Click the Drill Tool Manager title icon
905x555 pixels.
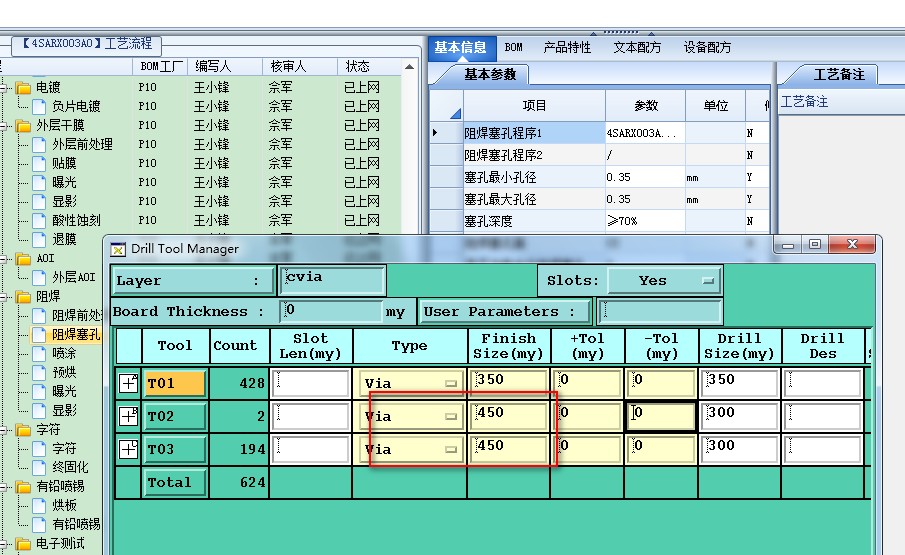pos(118,249)
